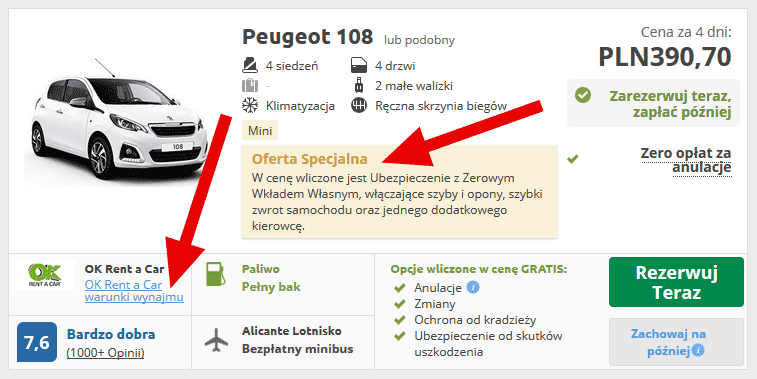Click the info icon next to Anulacje

coord(473,288)
